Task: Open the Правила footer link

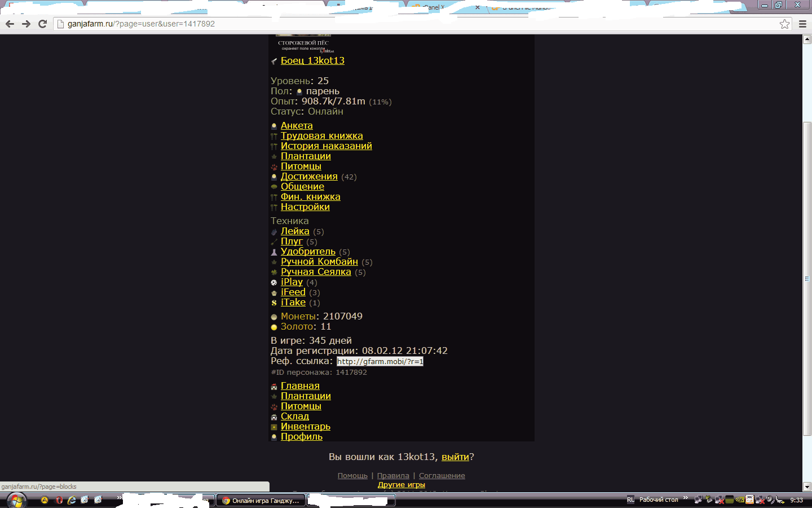Action: pos(393,476)
